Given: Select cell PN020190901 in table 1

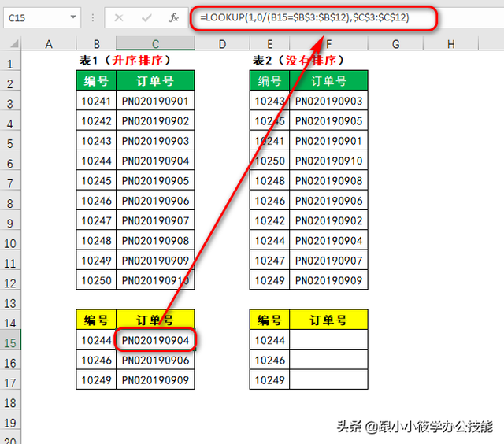Looking at the screenshot, I should 155,101.
